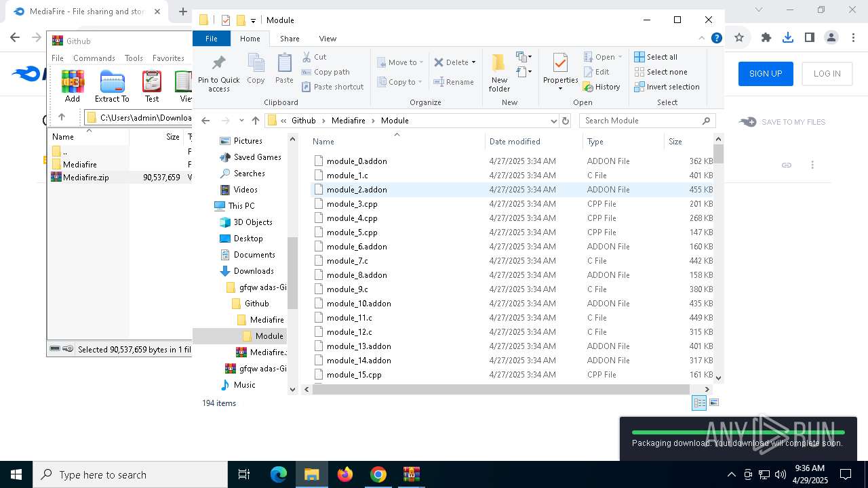Click MediaFire SIGN UP button

[766, 74]
